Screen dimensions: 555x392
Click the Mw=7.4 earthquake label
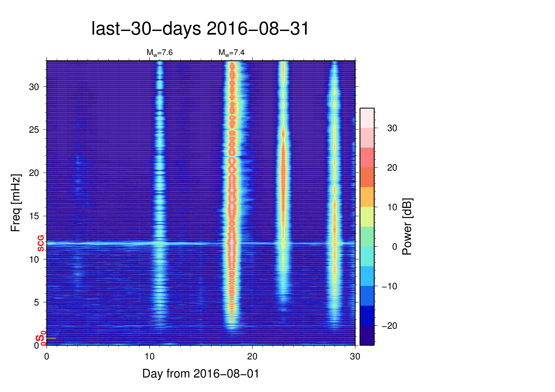pyautogui.click(x=231, y=53)
